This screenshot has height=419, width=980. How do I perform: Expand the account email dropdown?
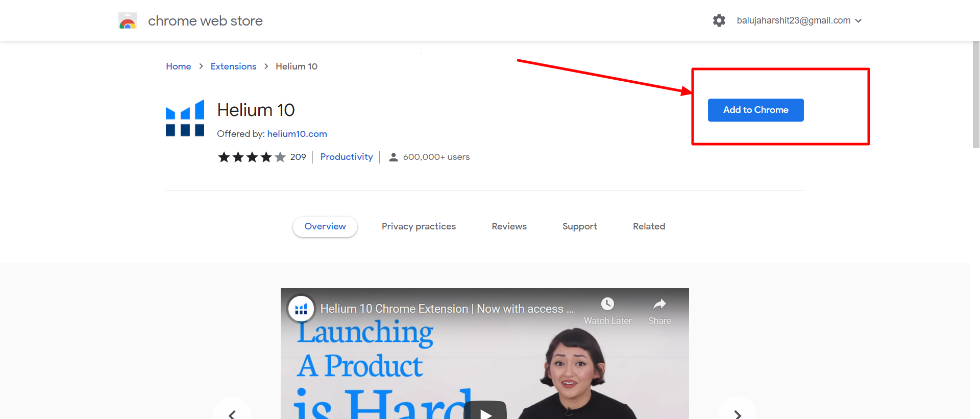(x=799, y=20)
